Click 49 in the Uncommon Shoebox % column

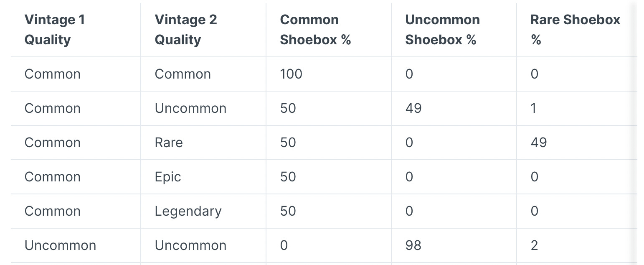pos(413,108)
